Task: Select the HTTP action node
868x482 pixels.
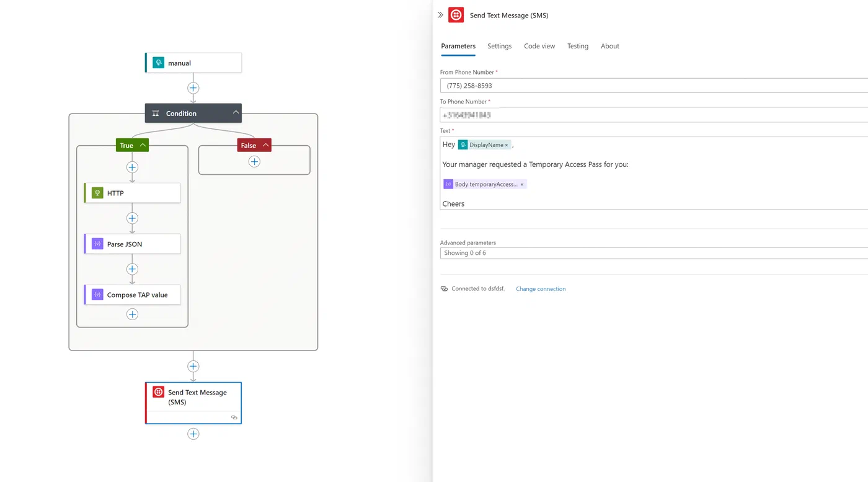Action: click(x=132, y=193)
